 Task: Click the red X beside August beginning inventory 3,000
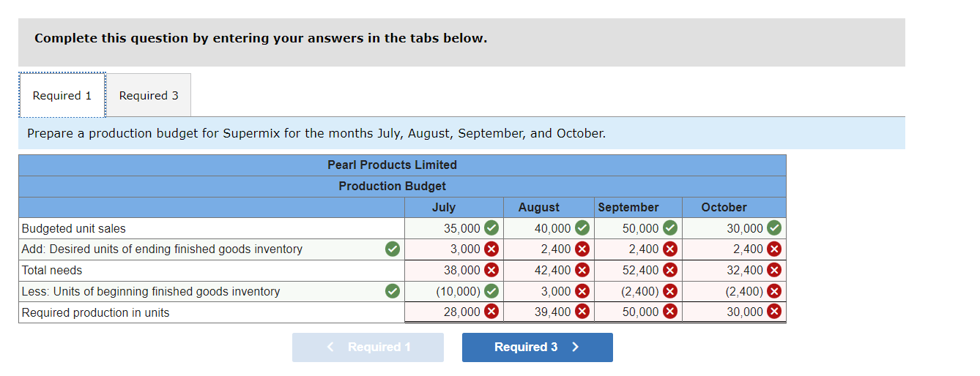click(582, 291)
